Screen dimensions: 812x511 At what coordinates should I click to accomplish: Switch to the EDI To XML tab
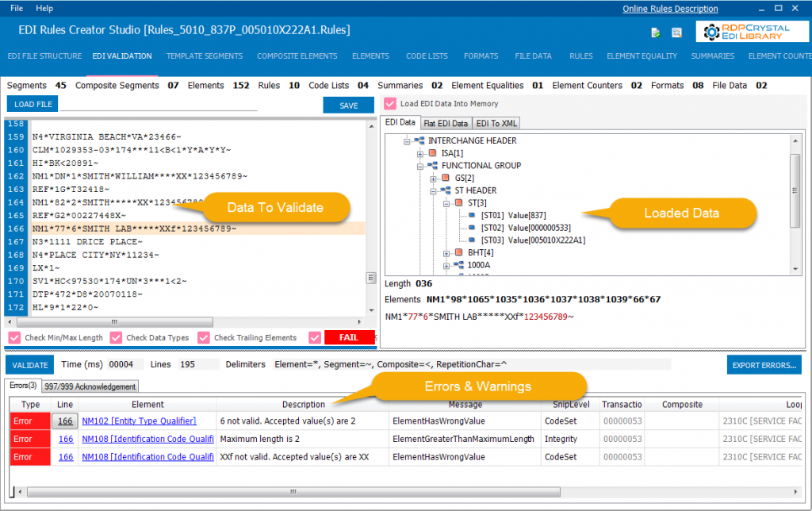(496, 123)
